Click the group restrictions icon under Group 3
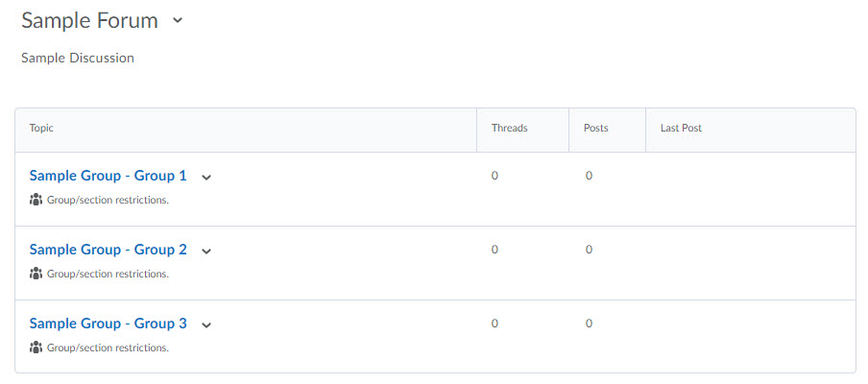Screen dimensions: 868x384 click(x=36, y=348)
